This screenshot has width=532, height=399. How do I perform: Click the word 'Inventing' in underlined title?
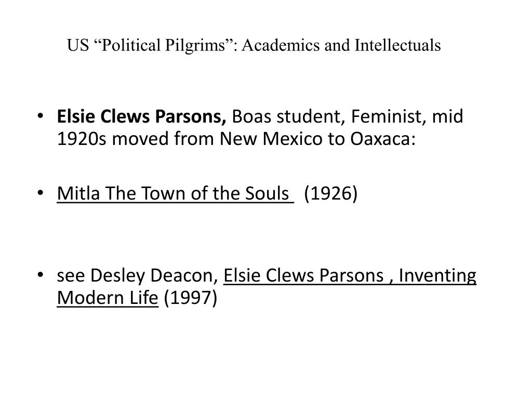[437, 275]
